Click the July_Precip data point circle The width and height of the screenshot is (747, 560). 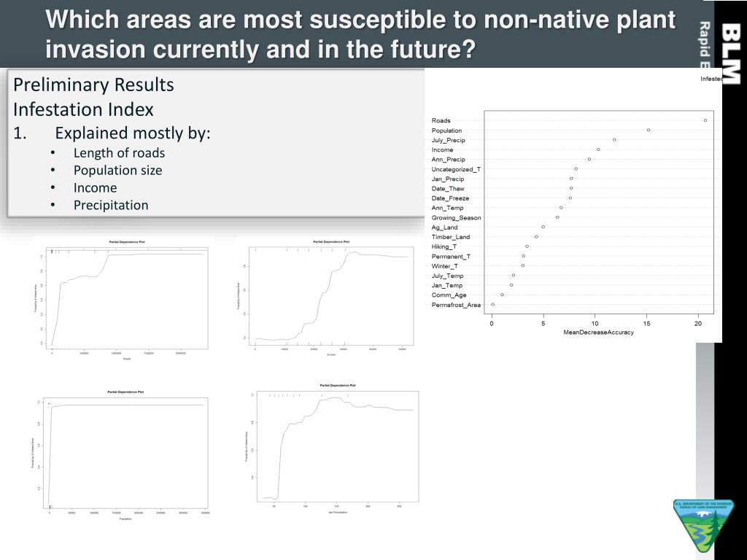click(x=614, y=140)
